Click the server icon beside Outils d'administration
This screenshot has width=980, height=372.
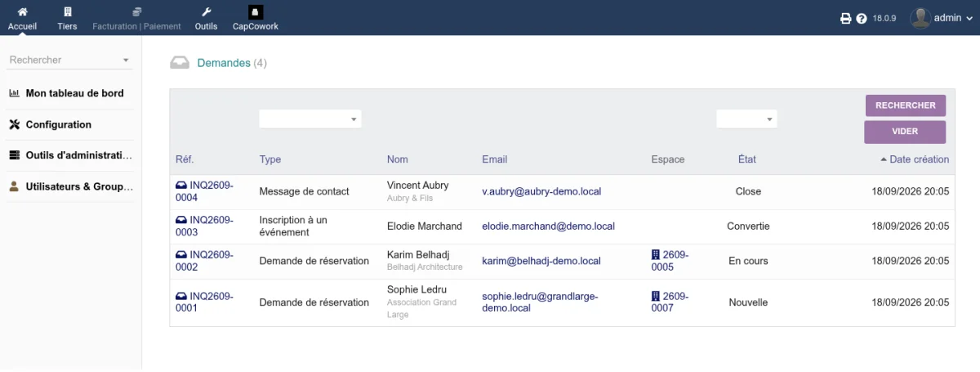point(14,155)
